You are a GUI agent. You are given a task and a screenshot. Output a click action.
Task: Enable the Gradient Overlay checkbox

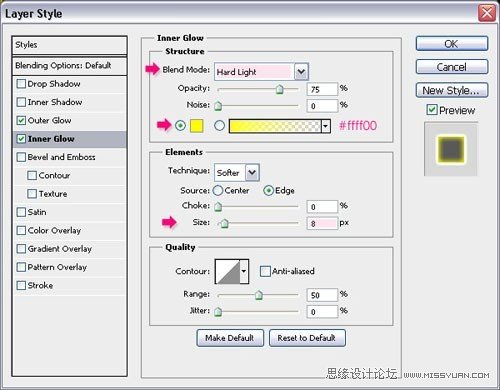[x=21, y=249]
